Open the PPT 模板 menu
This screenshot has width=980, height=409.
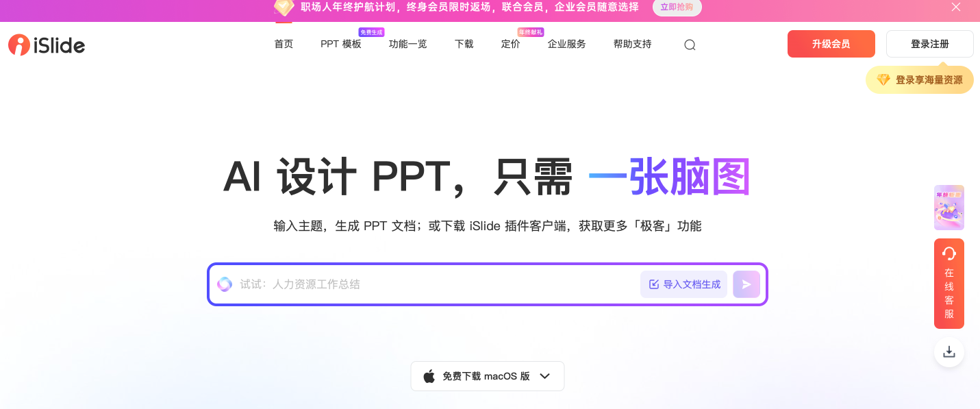341,44
